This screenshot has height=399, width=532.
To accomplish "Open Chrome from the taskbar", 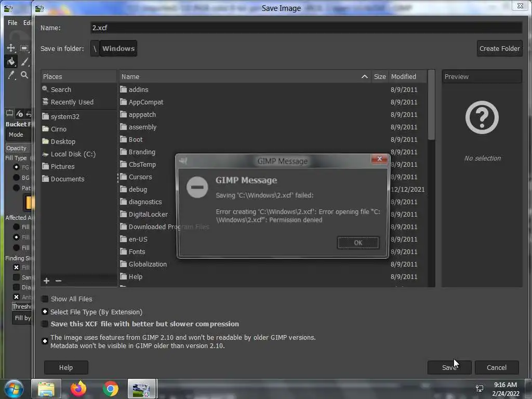I will tap(111, 389).
